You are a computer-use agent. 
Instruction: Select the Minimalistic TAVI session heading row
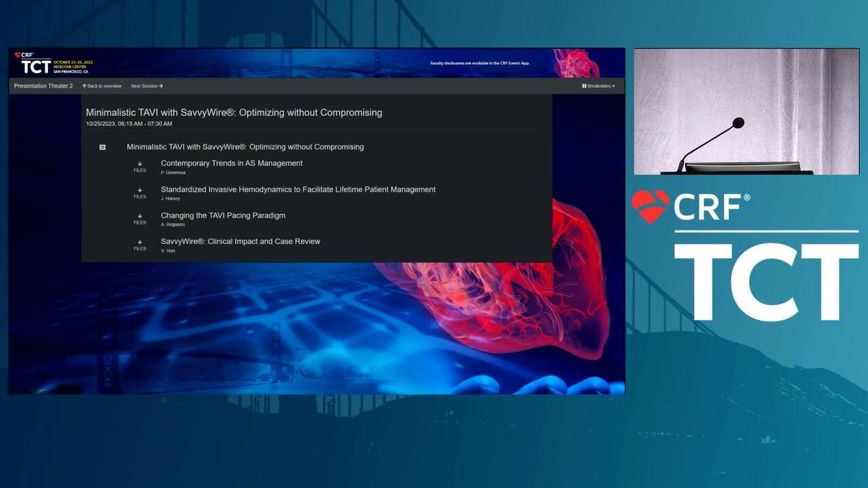click(245, 147)
